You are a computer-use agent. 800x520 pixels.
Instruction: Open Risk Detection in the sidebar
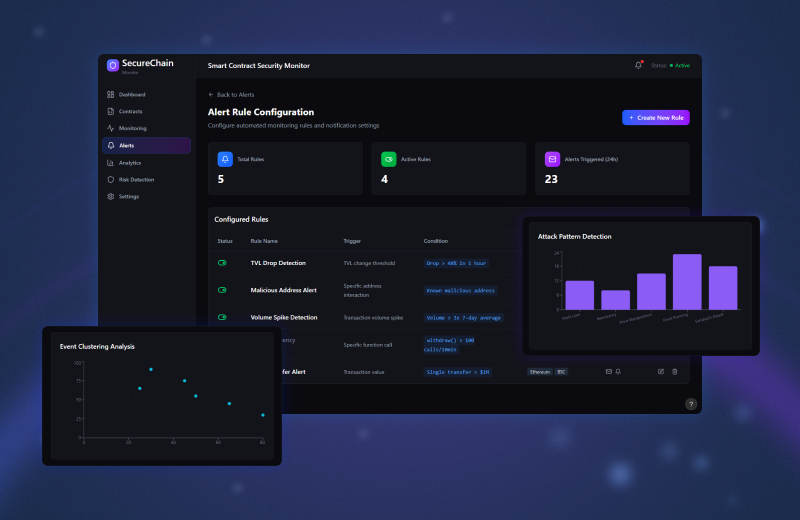(x=136, y=179)
